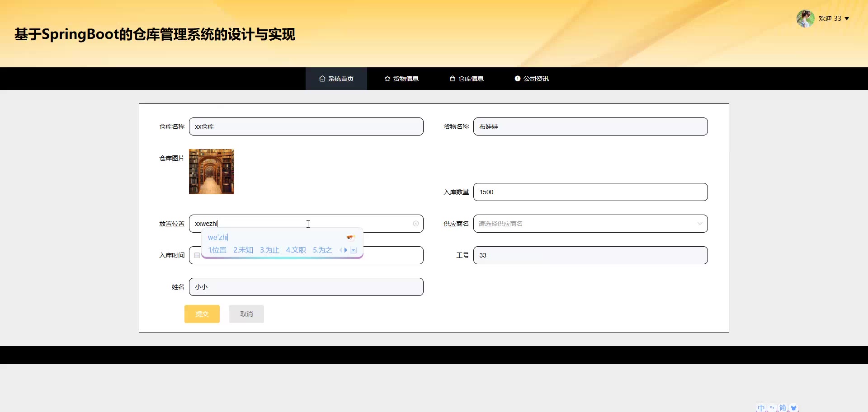The image size is (868, 412).
Task: Click the IME mascot icon in candidate popup
Action: [x=350, y=237]
